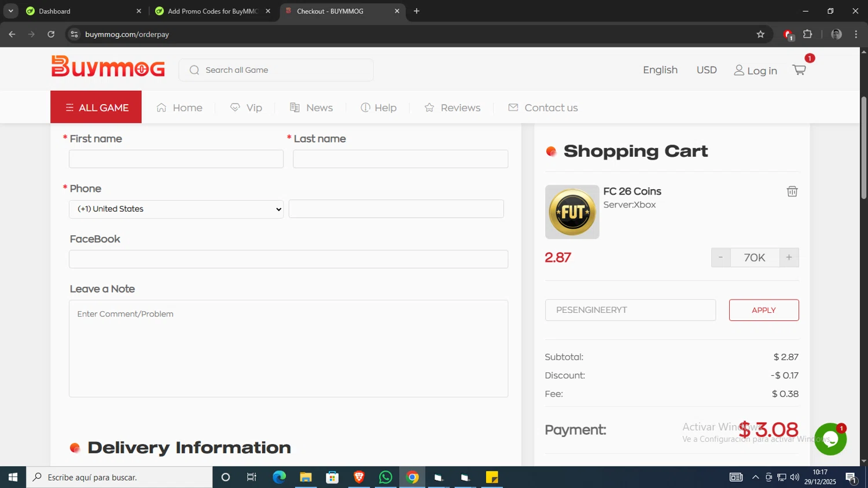The image size is (868, 488).
Task: Decrease coin quantity with minus button
Action: coord(720,257)
